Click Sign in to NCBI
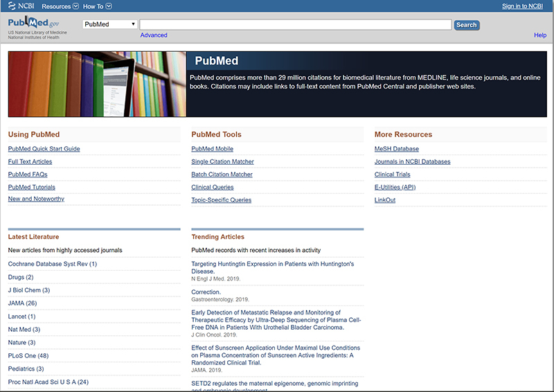This screenshot has height=392, width=554. point(522,6)
